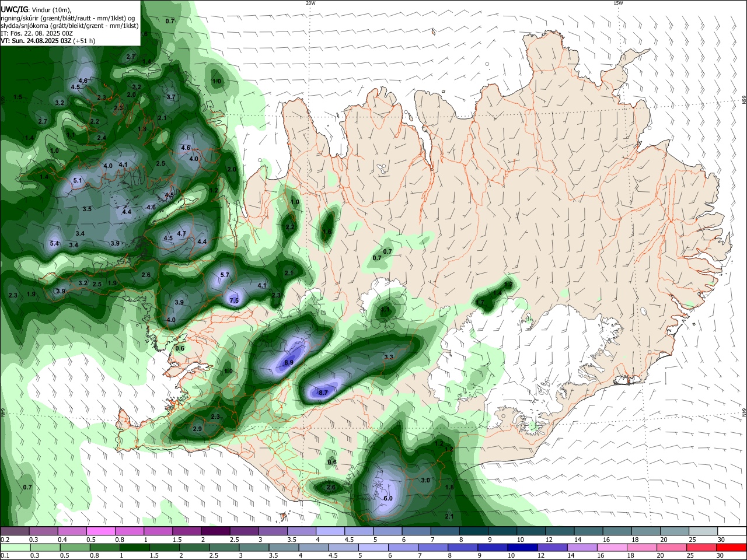The height and width of the screenshot is (560, 747).
Task: Click the '3.0' precipitation value
Action: [x=425, y=480]
